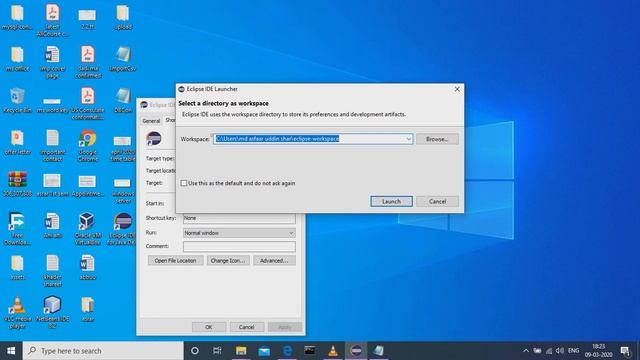Select the Oracle VM VirtualBox desktop shortcut
Image resolution: width=640 pixels, height=360 pixels.
[x=87, y=229]
